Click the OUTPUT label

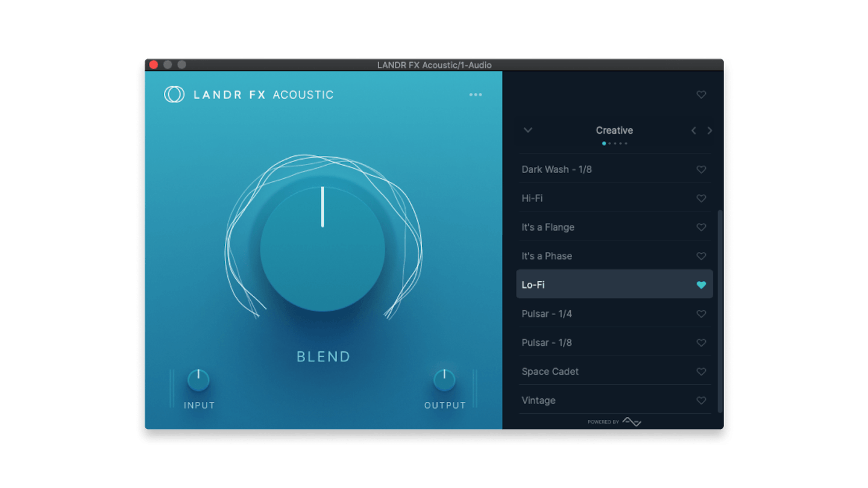point(445,405)
